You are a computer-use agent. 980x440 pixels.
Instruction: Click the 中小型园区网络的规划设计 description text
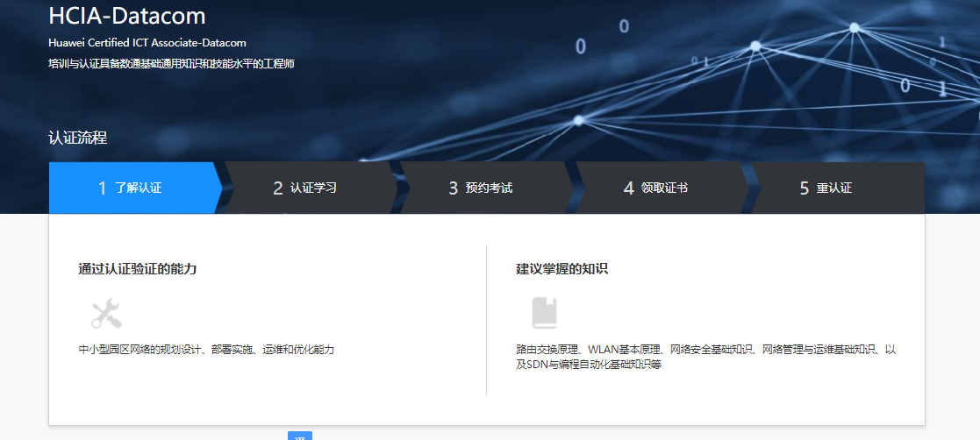coord(206,350)
